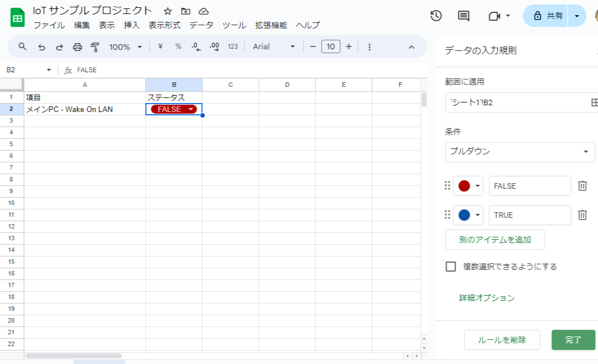Check the cloud save status icon
Viewport: 598px width, 364px height.
[x=203, y=11]
